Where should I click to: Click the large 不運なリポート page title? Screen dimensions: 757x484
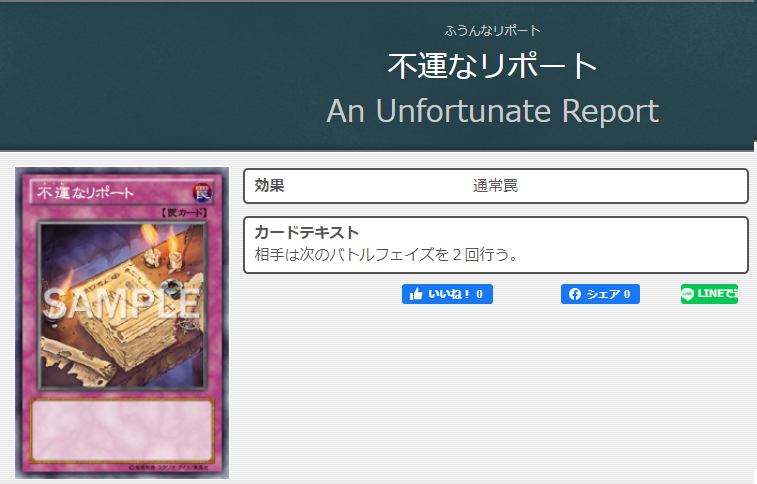pos(492,66)
